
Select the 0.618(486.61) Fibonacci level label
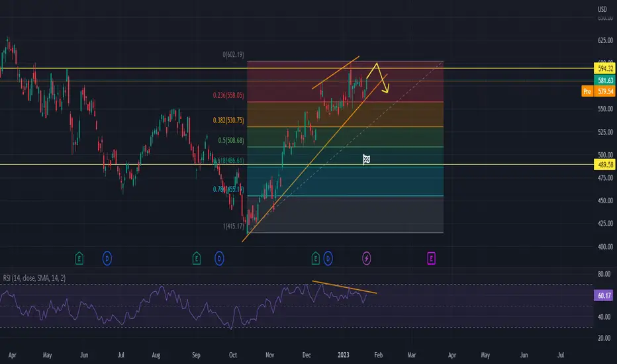coord(228,160)
